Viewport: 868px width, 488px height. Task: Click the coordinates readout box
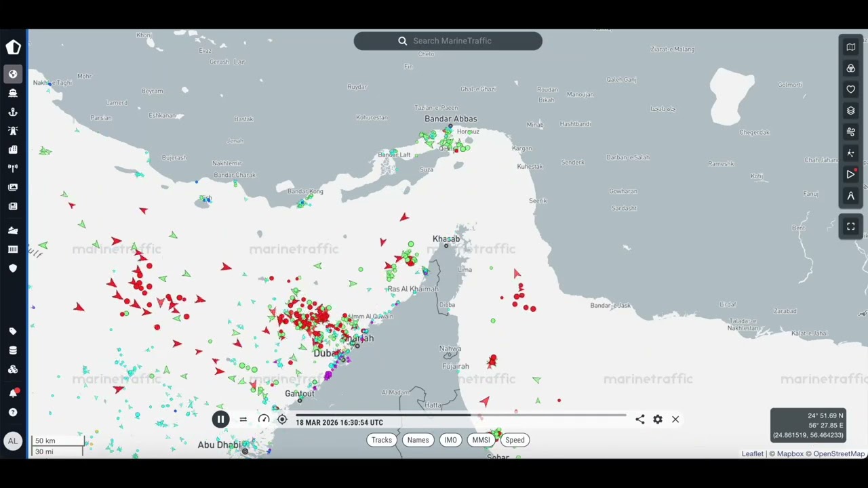pos(808,425)
